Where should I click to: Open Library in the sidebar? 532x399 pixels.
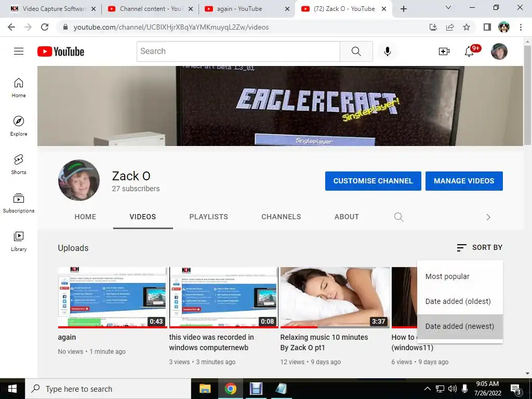pyautogui.click(x=19, y=241)
